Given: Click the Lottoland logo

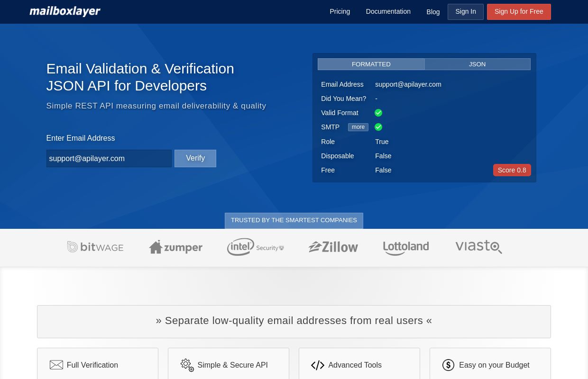Looking at the screenshot, I should [x=406, y=247].
